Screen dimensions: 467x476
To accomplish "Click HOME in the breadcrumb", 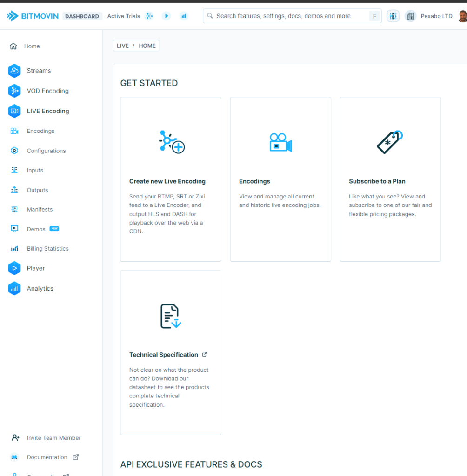I will pos(147,46).
